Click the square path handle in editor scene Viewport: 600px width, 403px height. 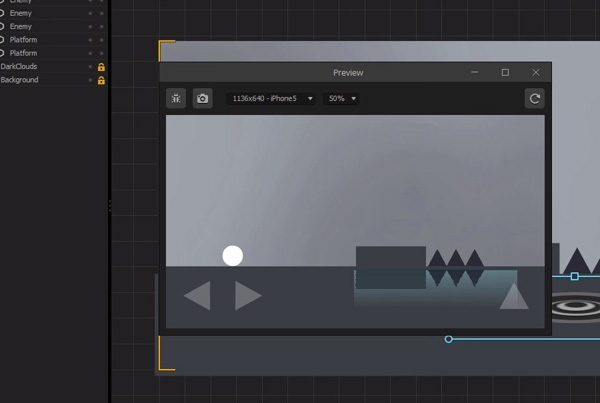[x=574, y=276]
